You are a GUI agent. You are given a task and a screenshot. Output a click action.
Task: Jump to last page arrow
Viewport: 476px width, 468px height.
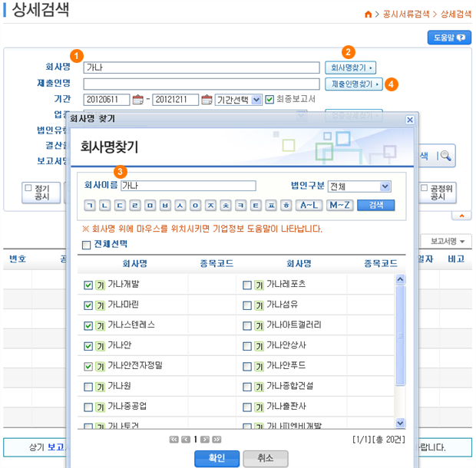coord(217,440)
